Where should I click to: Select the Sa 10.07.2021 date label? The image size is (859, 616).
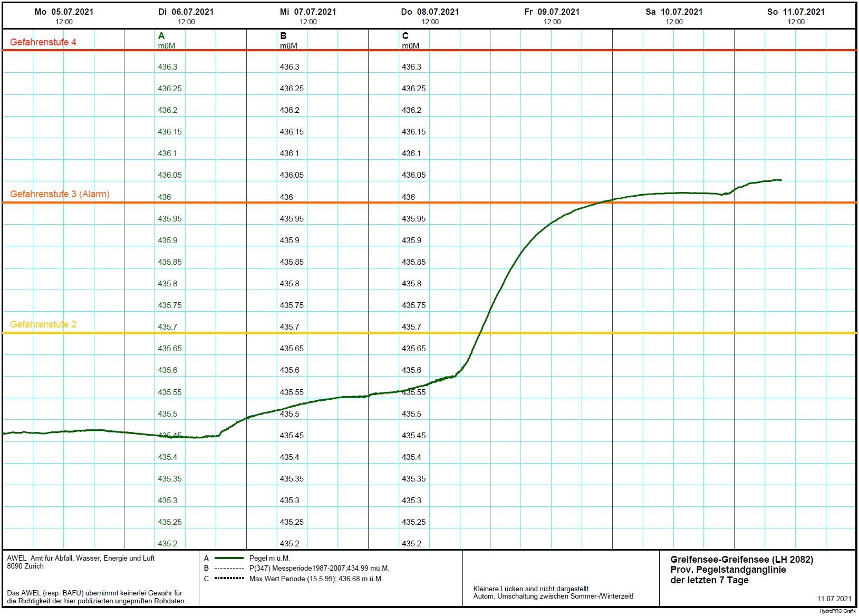[674, 12]
